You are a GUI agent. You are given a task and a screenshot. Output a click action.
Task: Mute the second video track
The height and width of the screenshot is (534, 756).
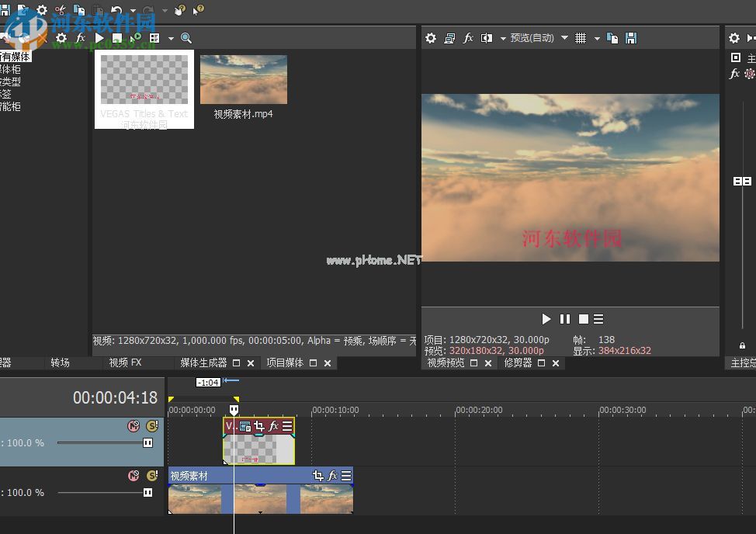pos(134,476)
